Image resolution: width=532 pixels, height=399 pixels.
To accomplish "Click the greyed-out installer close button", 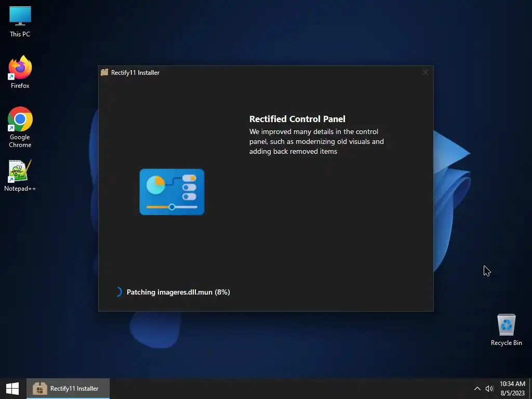I will (425, 72).
